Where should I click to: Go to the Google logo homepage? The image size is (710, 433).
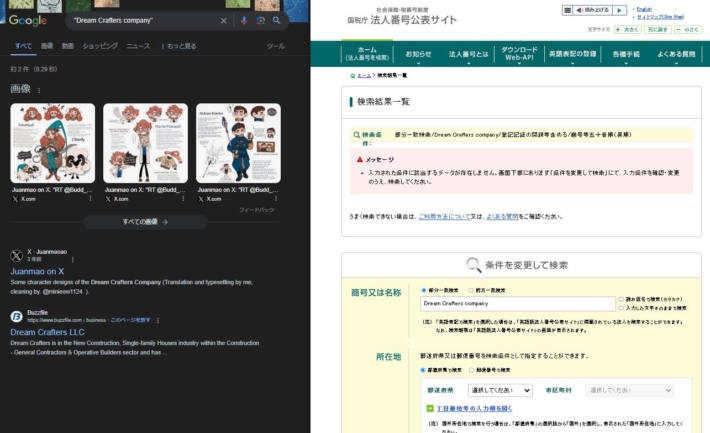point(28,20)
